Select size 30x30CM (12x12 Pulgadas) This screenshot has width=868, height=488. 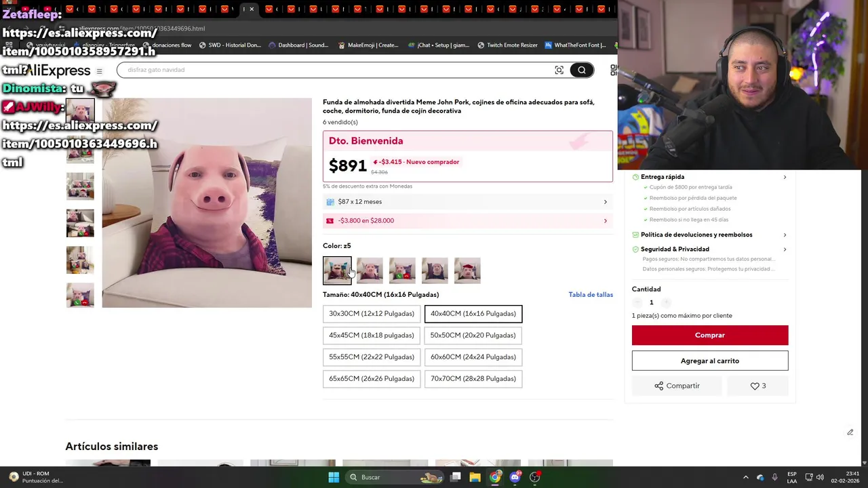click(x=372, y=314)
